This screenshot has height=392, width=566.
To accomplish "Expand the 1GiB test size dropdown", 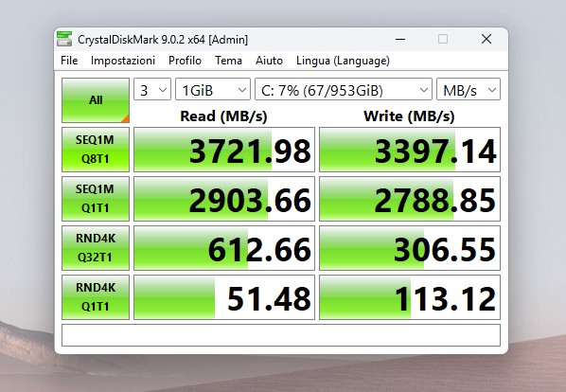I will (x=213, y=89).
